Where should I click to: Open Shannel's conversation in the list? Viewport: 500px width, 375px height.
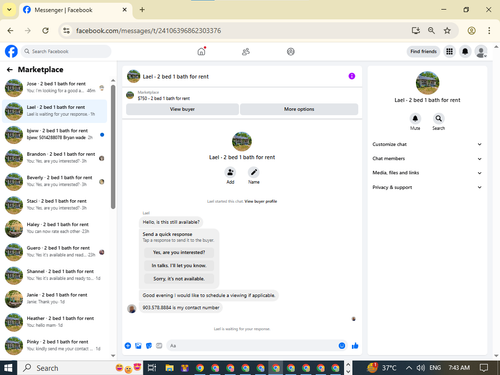coord(55,275)
